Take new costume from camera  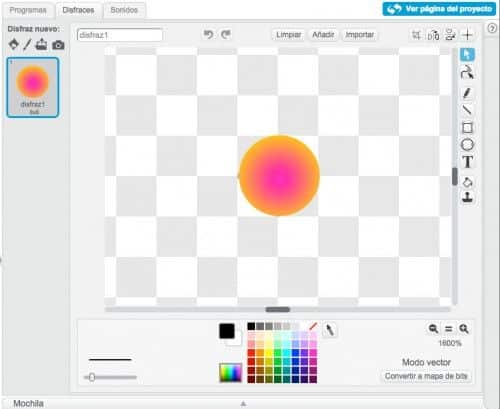[x=58, y=45]
